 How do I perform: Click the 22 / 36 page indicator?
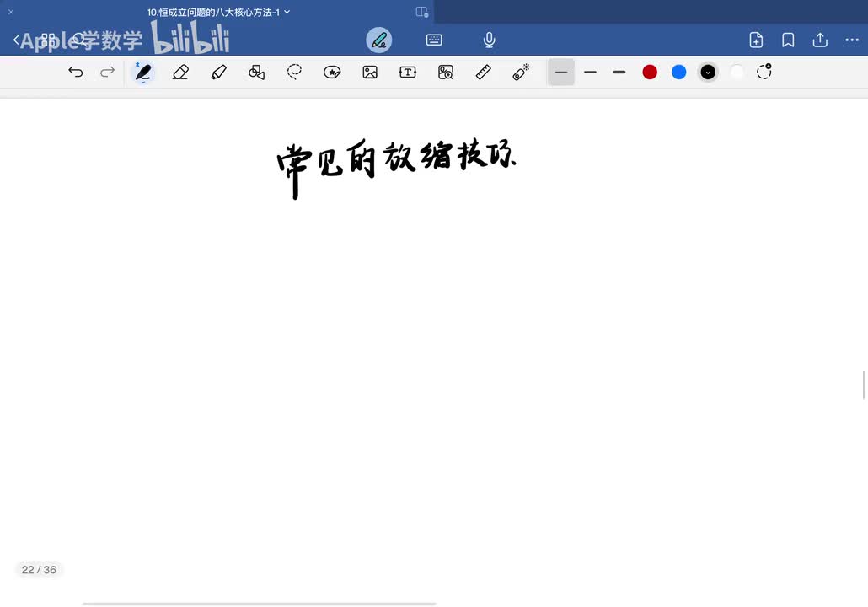pyautogui.click(x=39, y=569)
